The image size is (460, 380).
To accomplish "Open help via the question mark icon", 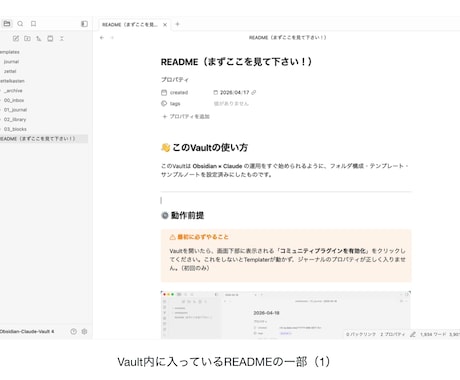I will pos(73,331).
